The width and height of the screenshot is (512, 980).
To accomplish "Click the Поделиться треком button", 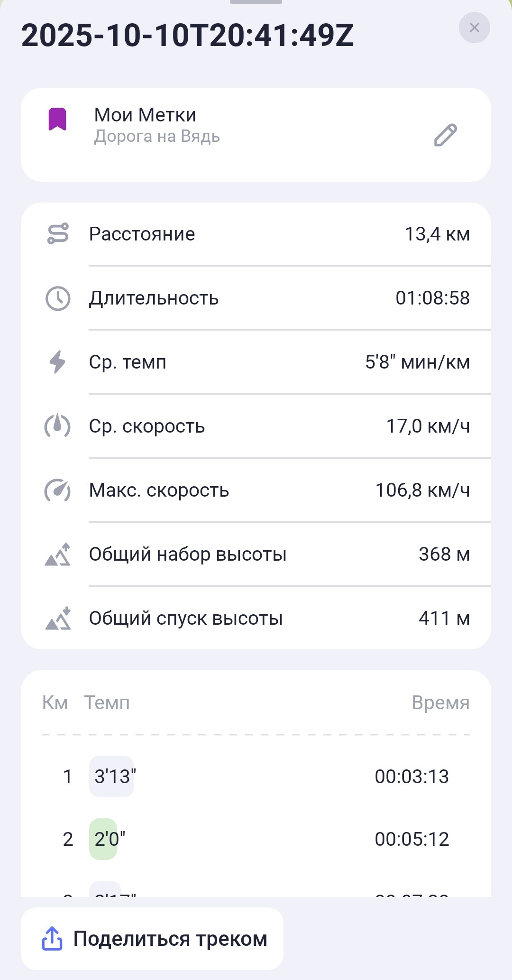I will coord(152,939).
